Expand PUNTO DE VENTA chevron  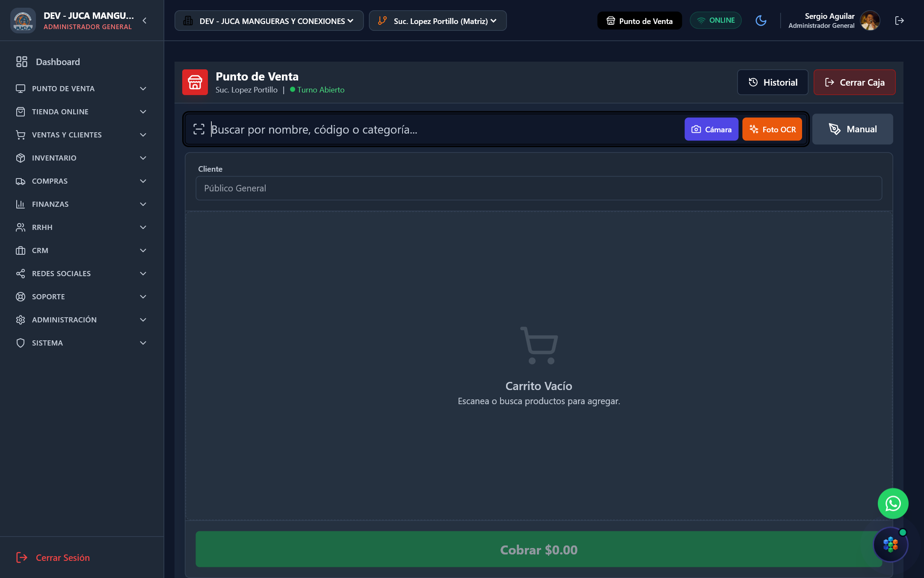(x=143, y=89)
